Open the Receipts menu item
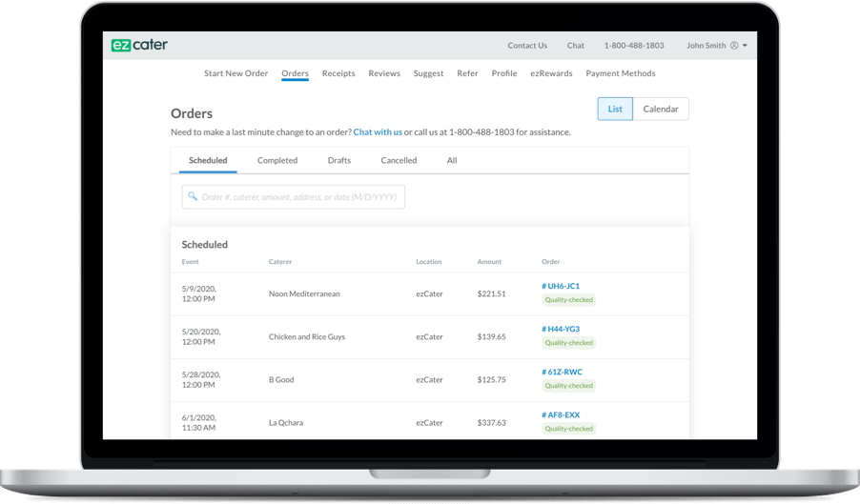The image size is (860, 504). pos(338,73)
